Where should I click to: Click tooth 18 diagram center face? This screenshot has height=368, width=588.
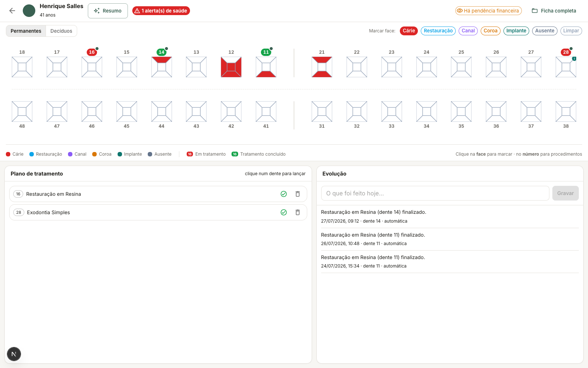click(22, 67)
